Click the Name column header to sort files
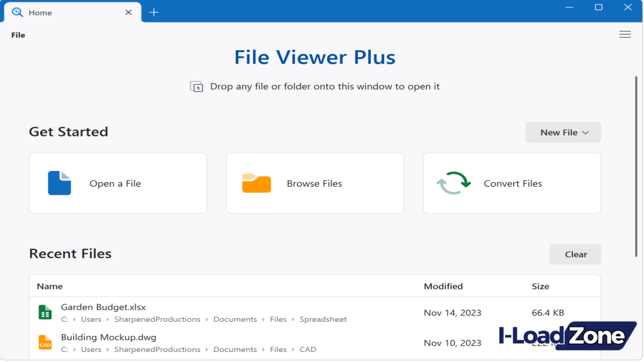The height and width of the screenshot is (362, 644). point(50,286)
